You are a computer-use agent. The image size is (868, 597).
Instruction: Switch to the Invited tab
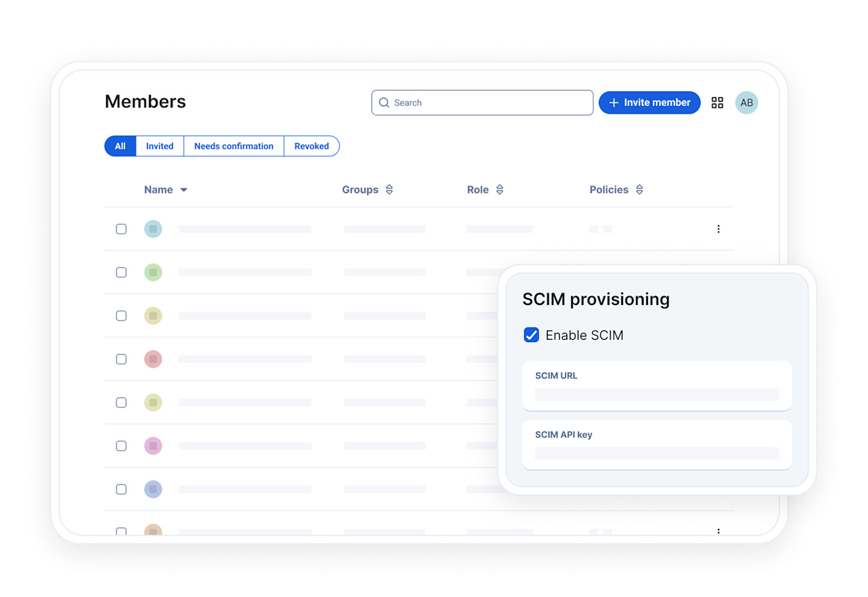[159, 146]
